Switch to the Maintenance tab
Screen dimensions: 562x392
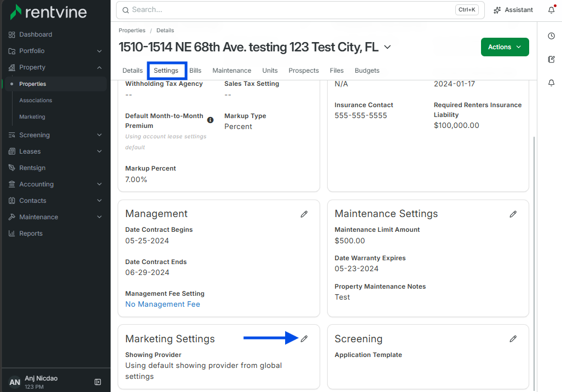point(231,71)
